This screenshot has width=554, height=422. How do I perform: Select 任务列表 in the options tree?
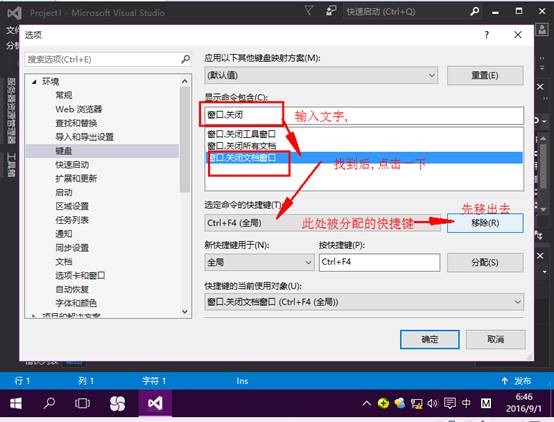[x=72, y=220]
